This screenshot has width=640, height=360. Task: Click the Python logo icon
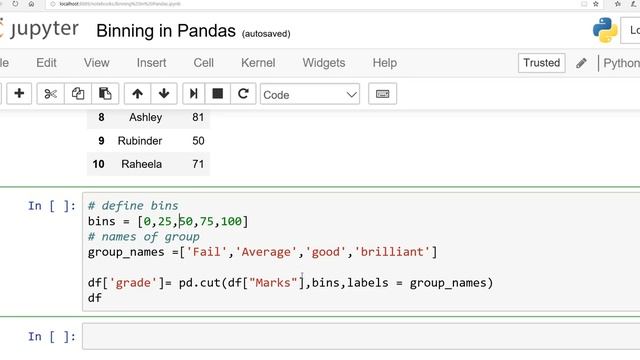(x=605, y=30)
